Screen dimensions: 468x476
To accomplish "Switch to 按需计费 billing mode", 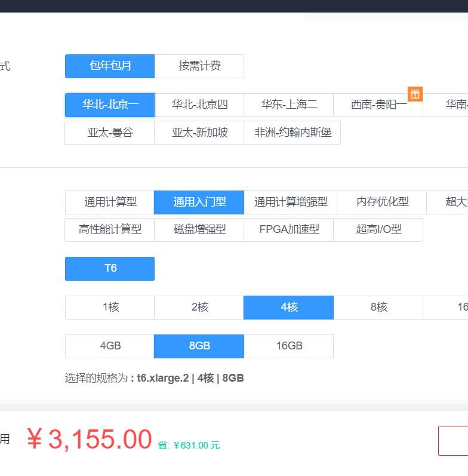I will (x=199, y=66).
